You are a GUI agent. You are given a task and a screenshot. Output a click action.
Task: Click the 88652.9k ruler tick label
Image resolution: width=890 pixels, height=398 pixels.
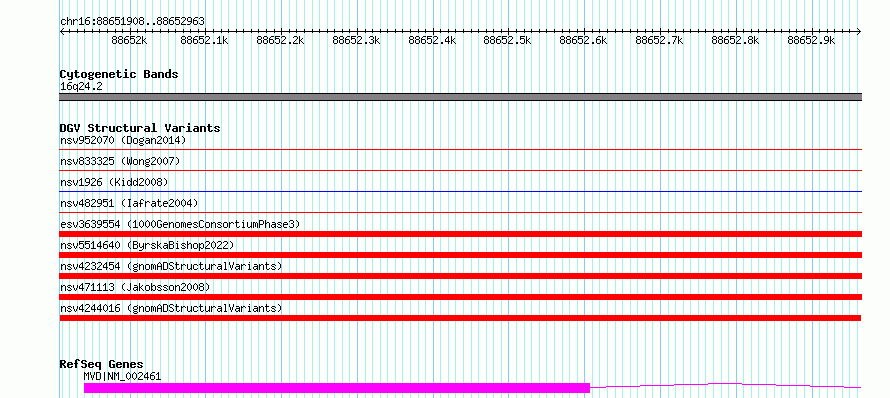tap(811, 40)
